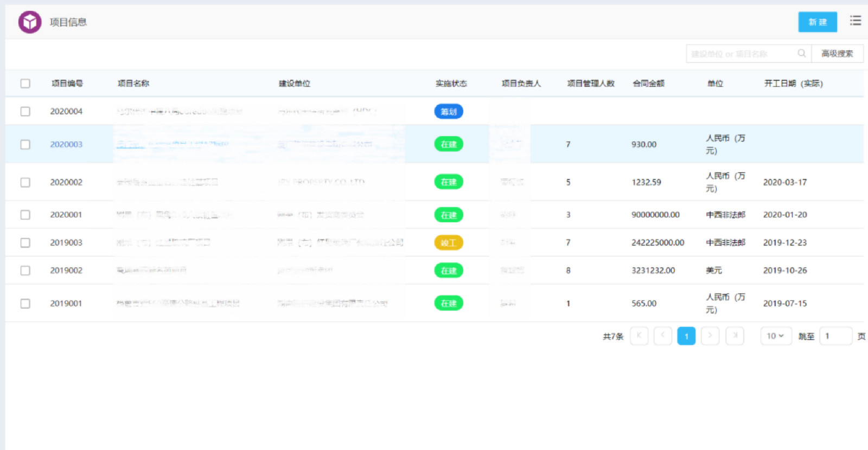Image resolution: width=868 pixels, height=450 pixels.
Task: Click contract amount 242225000.00
Action: point(658,242)
